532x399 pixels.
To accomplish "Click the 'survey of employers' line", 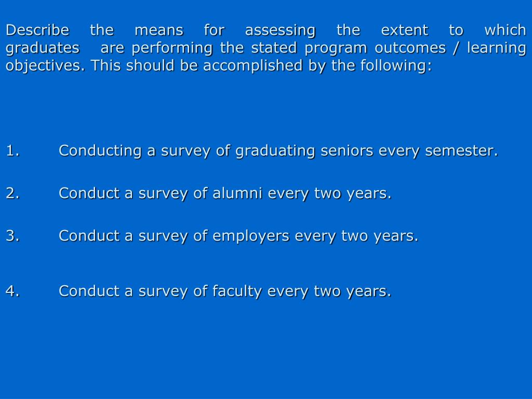I will [238, 236].
